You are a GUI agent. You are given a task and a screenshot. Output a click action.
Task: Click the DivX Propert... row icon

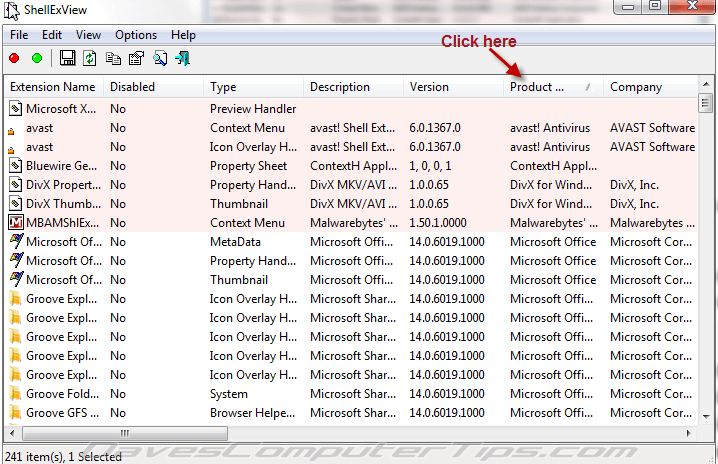click(16, 185)
